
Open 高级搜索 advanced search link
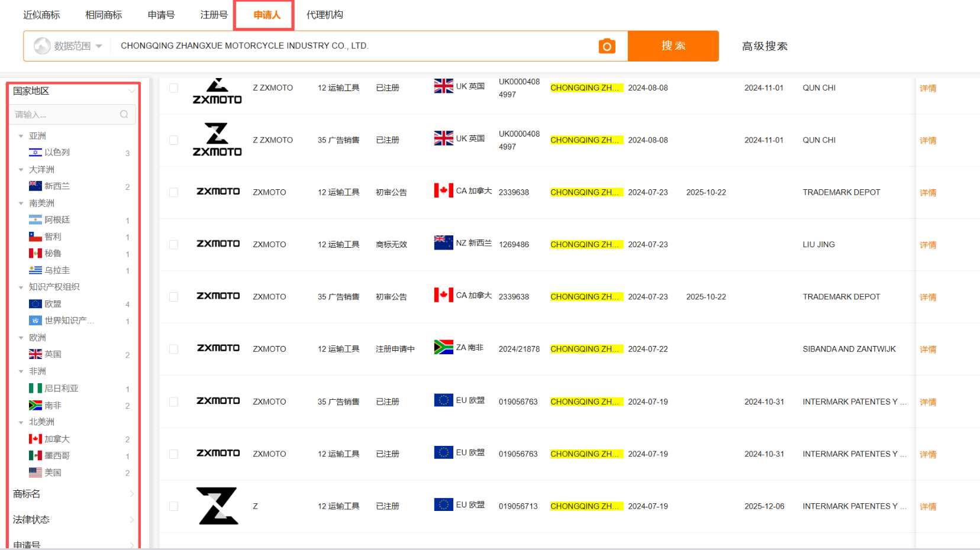tap(765, 46)
